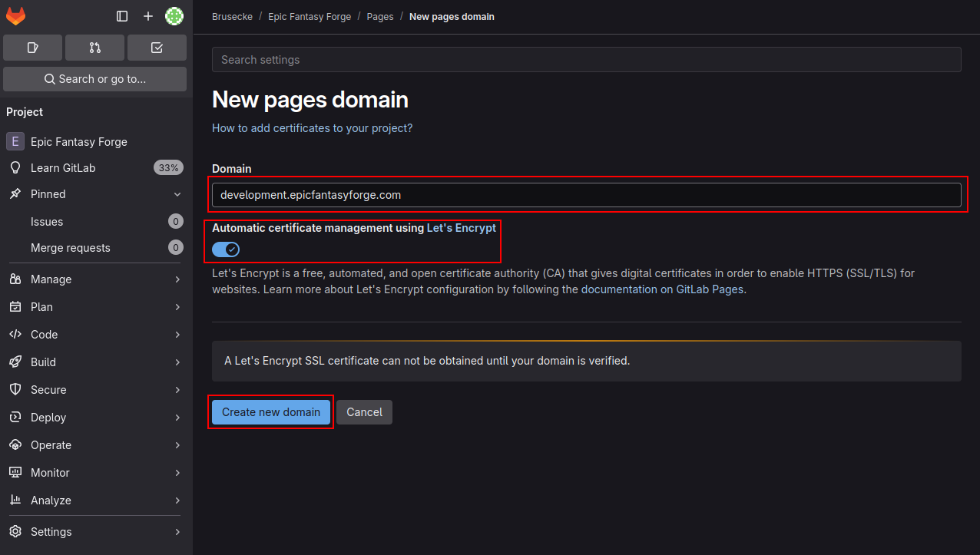Click the Domain input field
Image resolution: width=980 pixels, height=555 pixels.
[x=587, y=195]
